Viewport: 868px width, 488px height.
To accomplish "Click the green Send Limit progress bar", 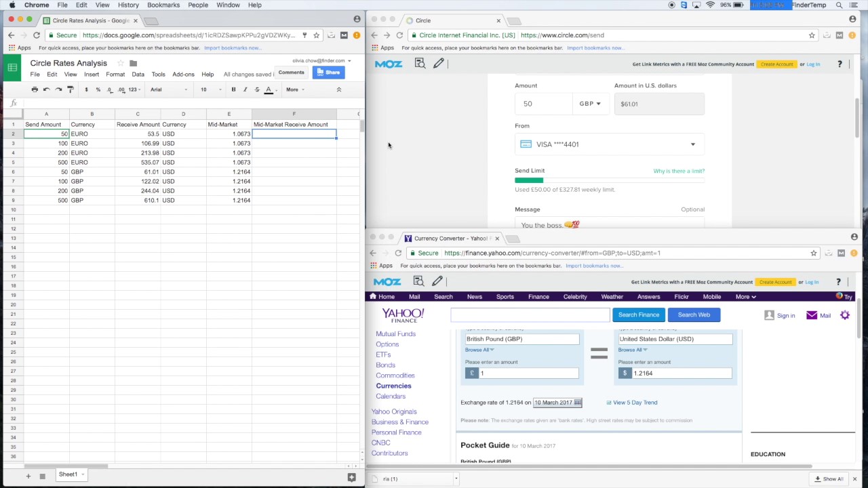I will point(529,180).
